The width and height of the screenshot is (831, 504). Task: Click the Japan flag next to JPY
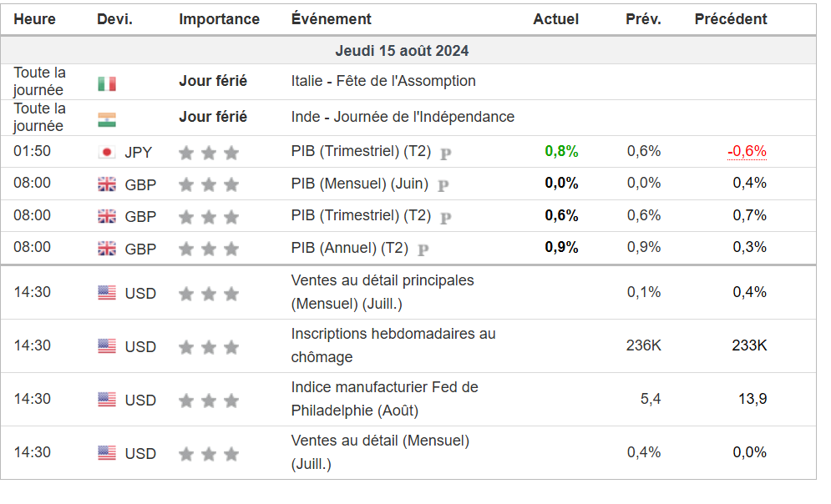point(106,153)
